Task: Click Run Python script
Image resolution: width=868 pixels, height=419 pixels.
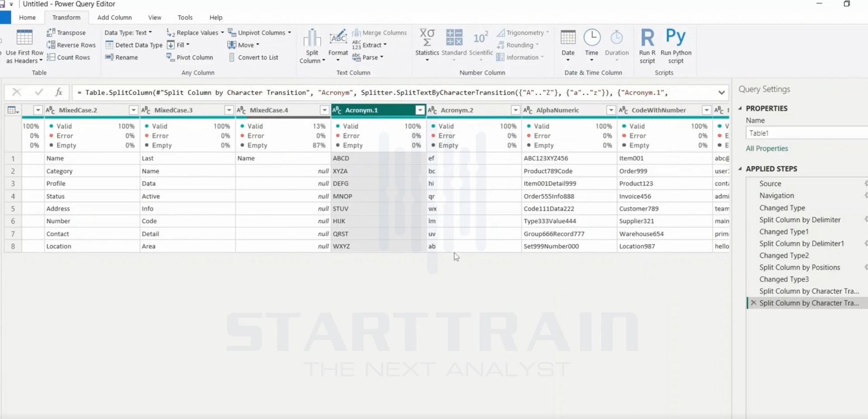Action: click(x=676, y=46)
